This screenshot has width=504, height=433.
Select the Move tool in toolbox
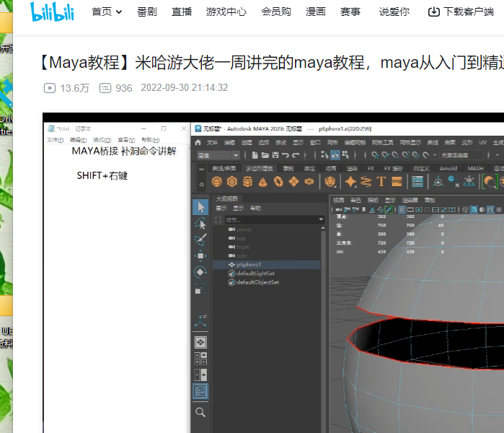[200, 255]
